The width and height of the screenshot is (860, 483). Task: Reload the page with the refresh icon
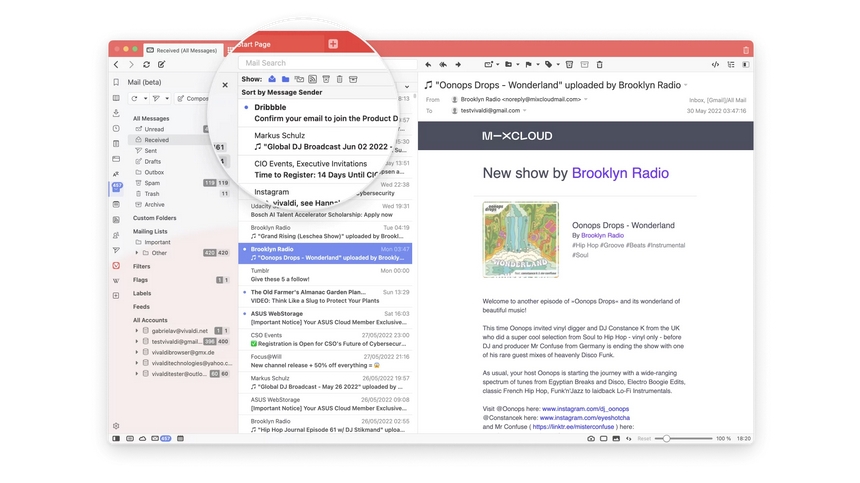146,65
